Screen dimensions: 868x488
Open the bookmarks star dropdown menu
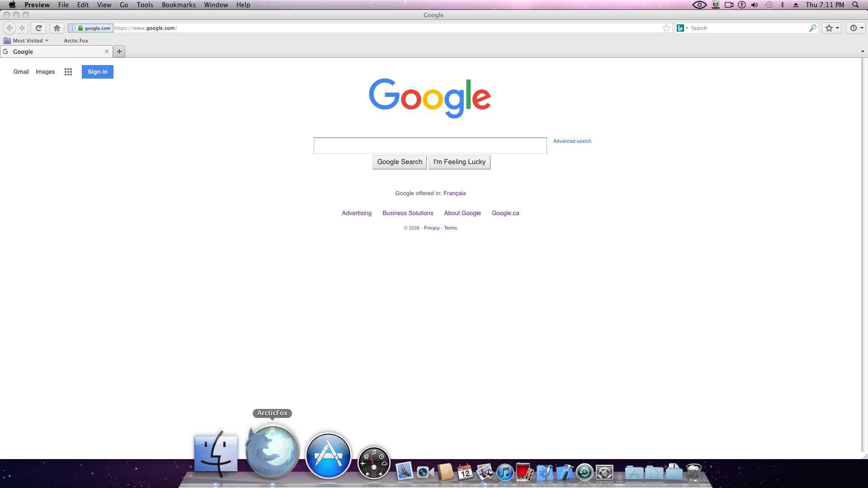point(831,28)
